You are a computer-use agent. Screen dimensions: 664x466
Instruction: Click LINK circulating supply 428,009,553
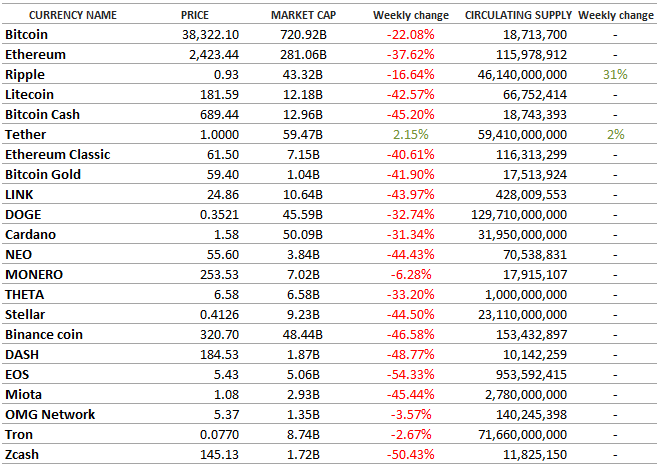coord(531,195)
